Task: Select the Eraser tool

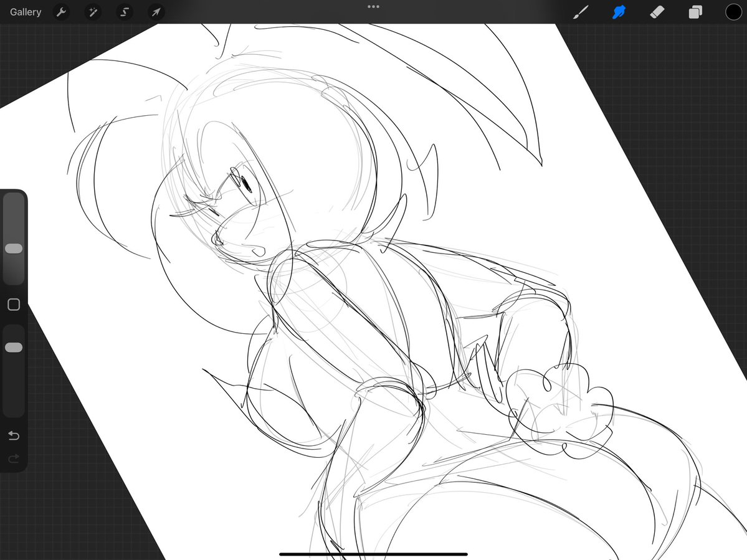Action: click(x=657, y=12)
